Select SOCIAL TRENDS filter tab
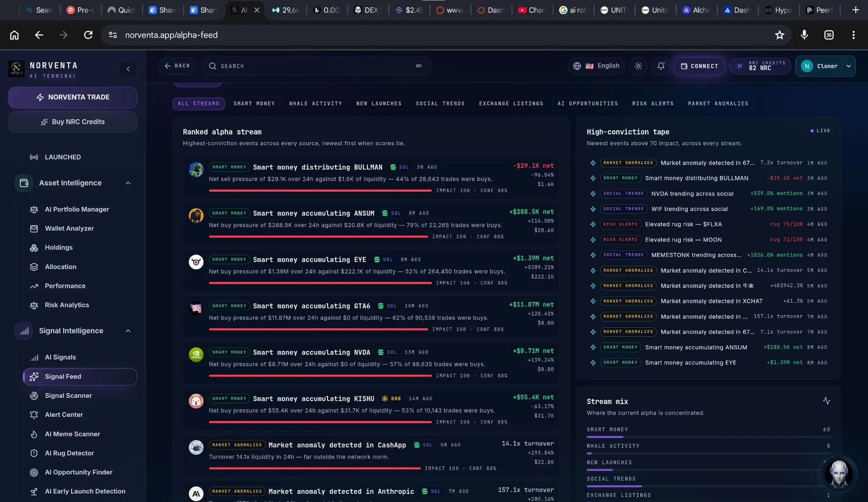Image resolution: width=868 pixels, height=502 pixels. tap(440, 103)
